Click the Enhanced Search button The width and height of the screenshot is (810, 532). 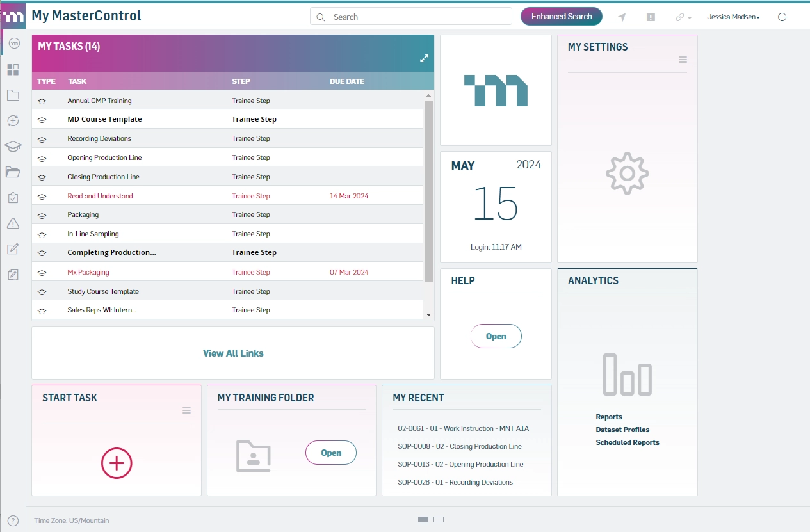[562, 17]
